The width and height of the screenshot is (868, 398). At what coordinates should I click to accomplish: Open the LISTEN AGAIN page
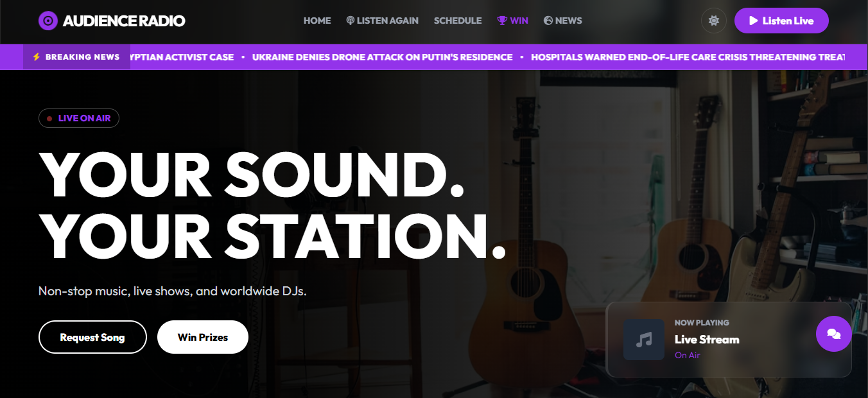click(x=382, y=21)
